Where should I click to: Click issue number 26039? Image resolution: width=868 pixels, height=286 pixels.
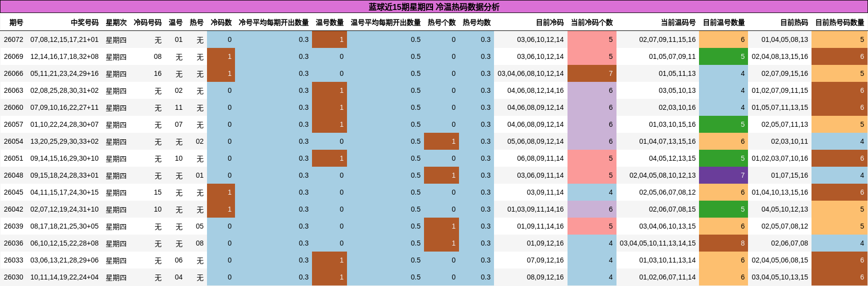(x=13, y=226)
